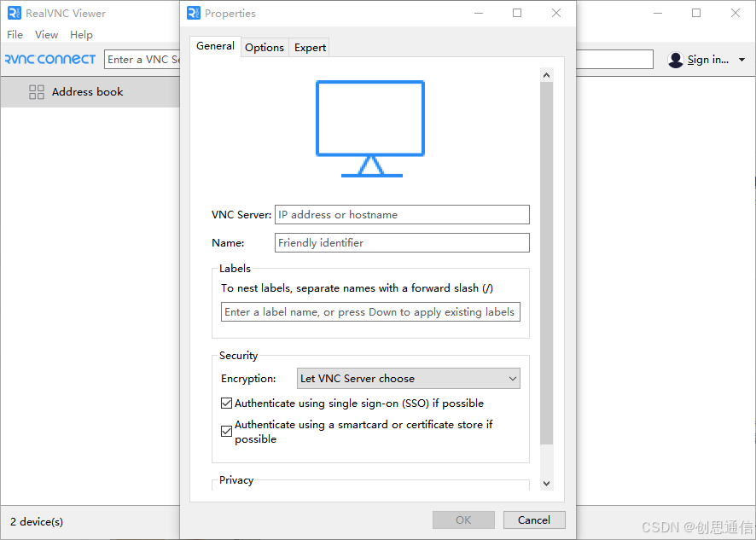Click the Properties dialog title logo icon
Viewport: 756px width, 540px height.
pyautogui.click(x=194, y=13)
